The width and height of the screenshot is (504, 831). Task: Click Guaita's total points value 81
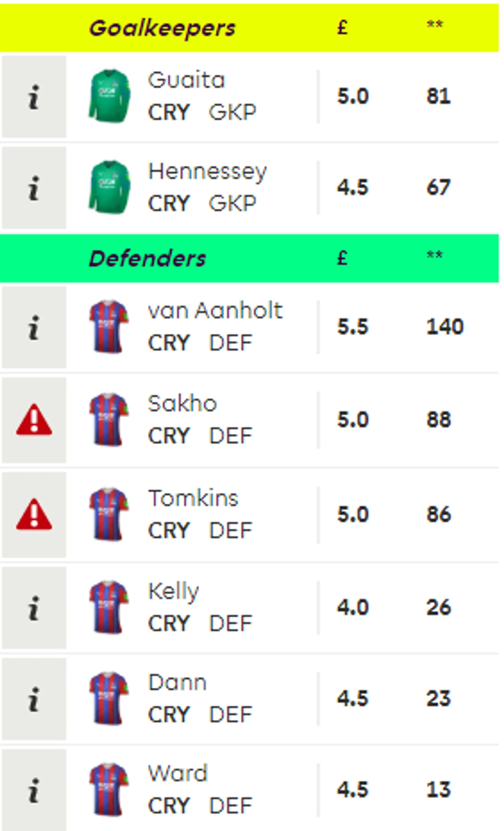[438, 96]
